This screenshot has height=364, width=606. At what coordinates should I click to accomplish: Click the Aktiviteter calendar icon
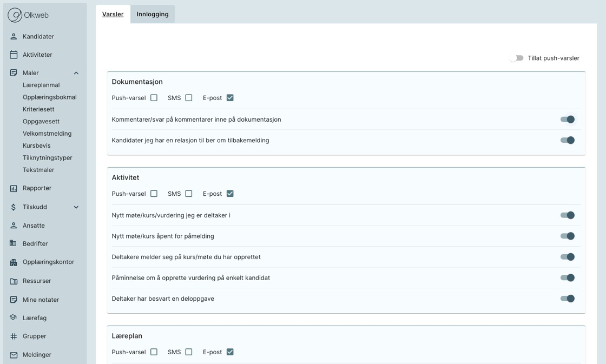pos(14,55)
